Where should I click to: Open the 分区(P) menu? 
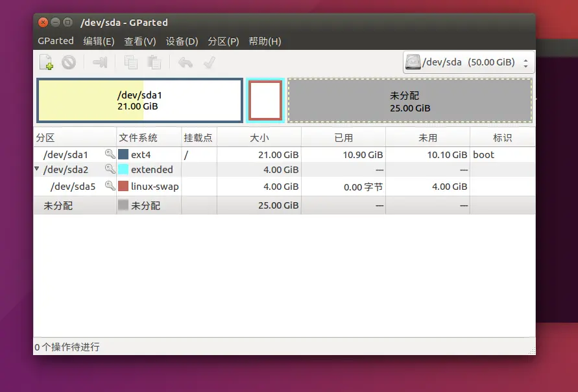[x=223, y=41]
